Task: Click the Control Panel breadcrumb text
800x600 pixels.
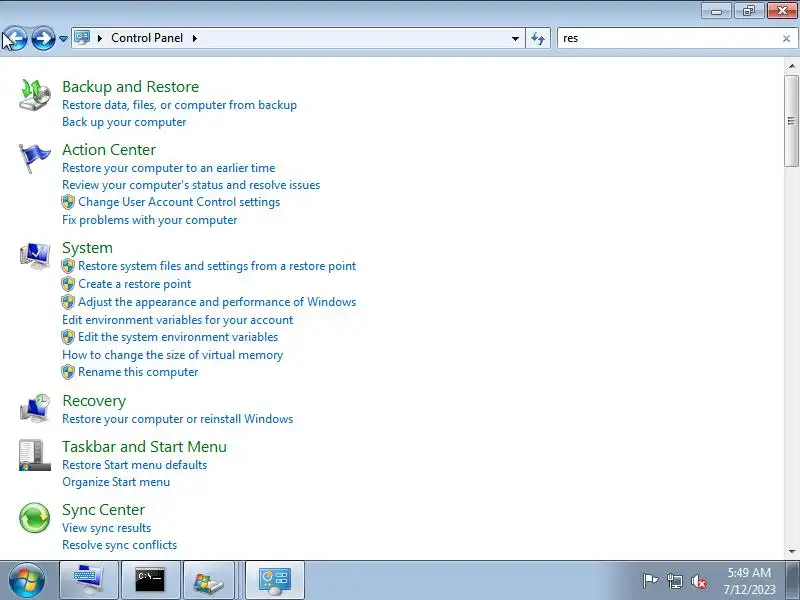Action: click(147, 38)
